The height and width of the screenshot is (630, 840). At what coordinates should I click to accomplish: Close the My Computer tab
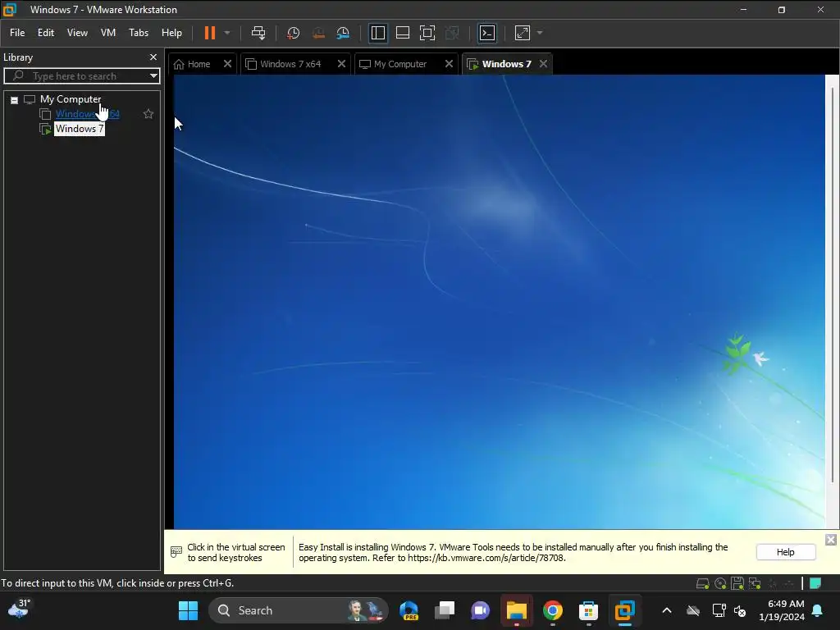pyautogui.click(x=449, y=64)
